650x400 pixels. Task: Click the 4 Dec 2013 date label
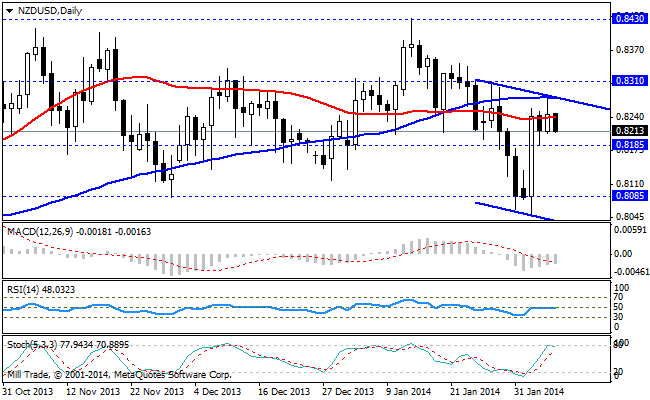pyautogui.click(x=218, y=391)
